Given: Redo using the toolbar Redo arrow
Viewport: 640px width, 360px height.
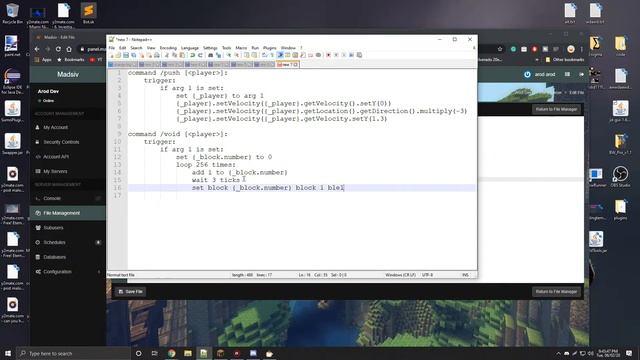Looking at the screenshot, I should coord(200,55).
